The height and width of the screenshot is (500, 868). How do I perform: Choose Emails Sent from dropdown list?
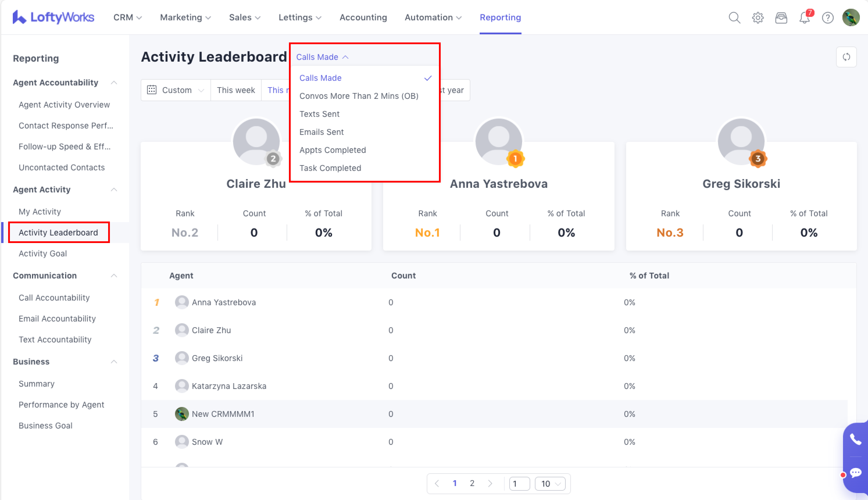[322, 132]
